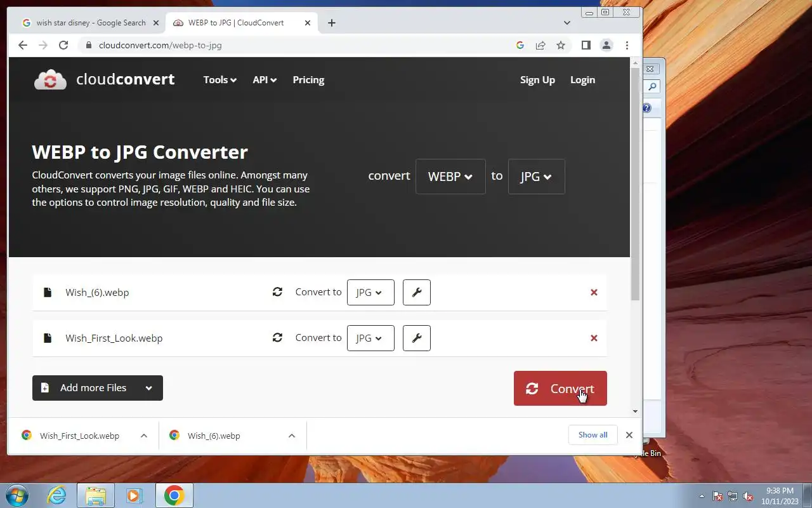Viewport: 812px width, 508px height.
Task: Remove Wish_(6).webp with red X
Action: (x=594, y=292)
